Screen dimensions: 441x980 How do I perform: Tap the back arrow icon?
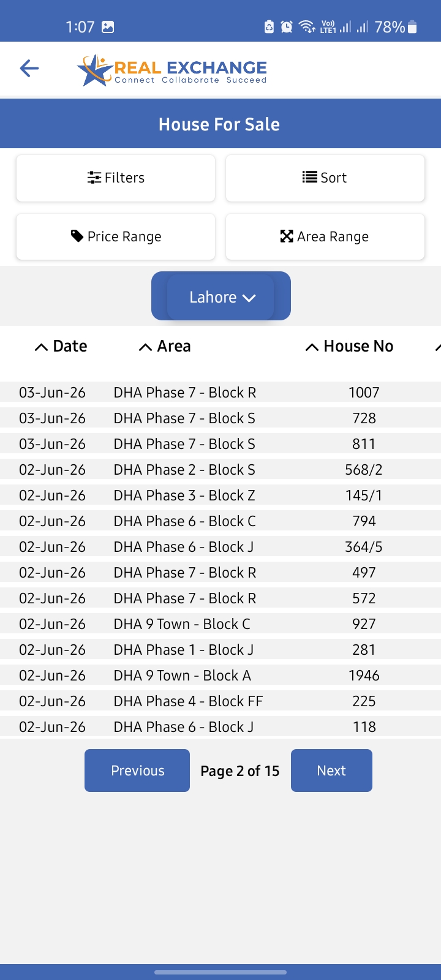coord(29,68)
